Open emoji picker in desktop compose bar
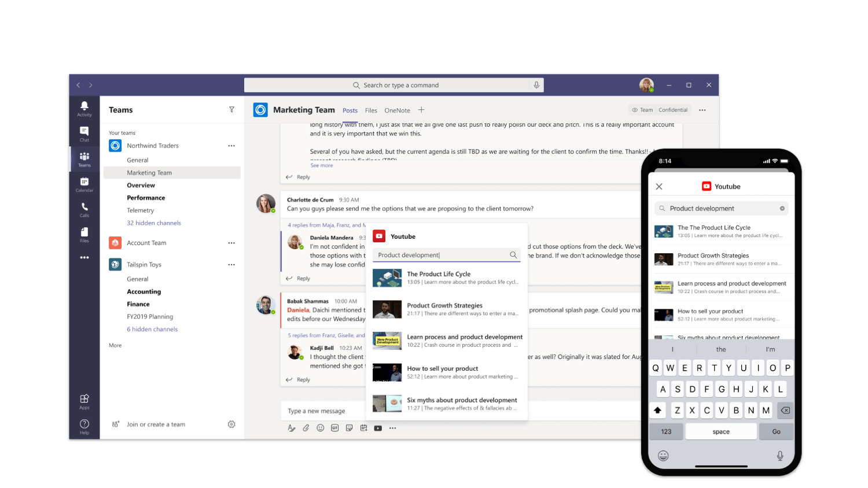The height and width of the screenshot is (488, 868). coord(321,428)
